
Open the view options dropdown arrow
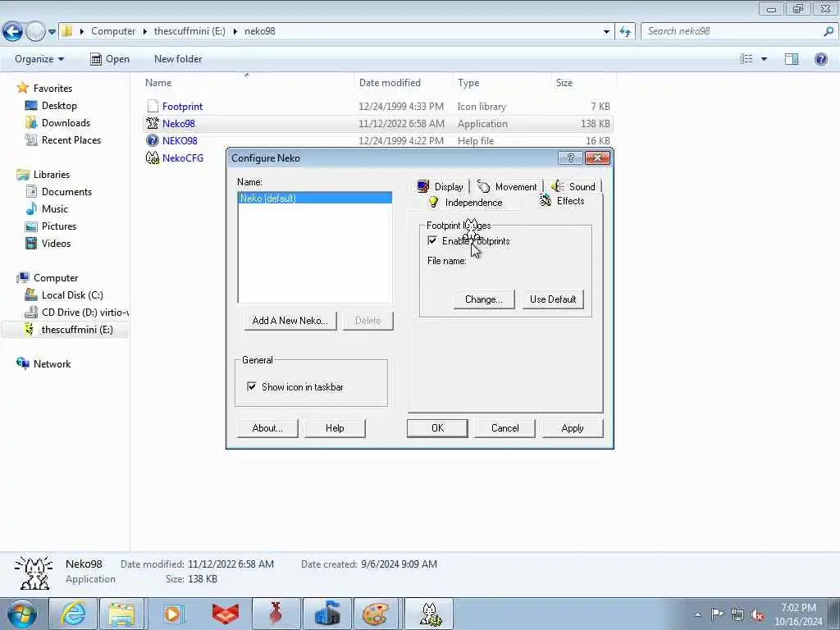(x=764, y=59)
